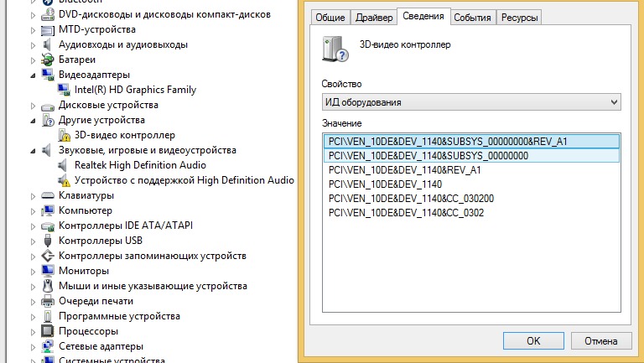Select value PCI\VEN_10DE&DEV_1140&CC_030200
Screen dimensions: 644x363
(411, 199)
